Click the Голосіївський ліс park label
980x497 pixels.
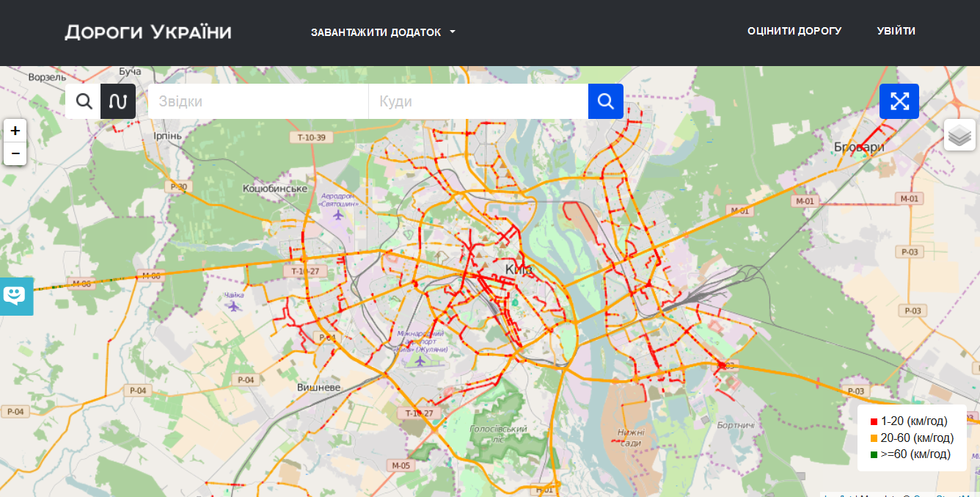(x=499, y=434)
